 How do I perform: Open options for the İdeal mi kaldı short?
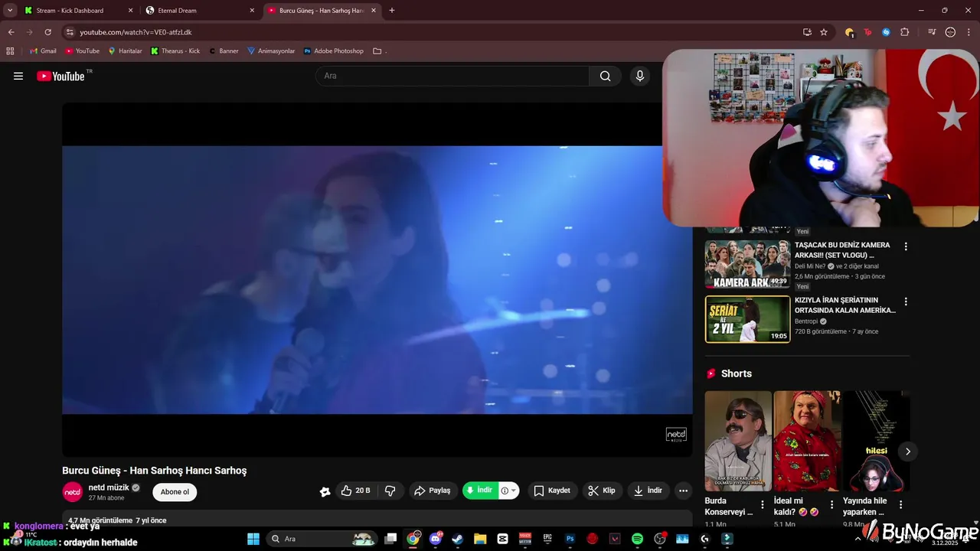pyautogui.click(x=831, y=505)
